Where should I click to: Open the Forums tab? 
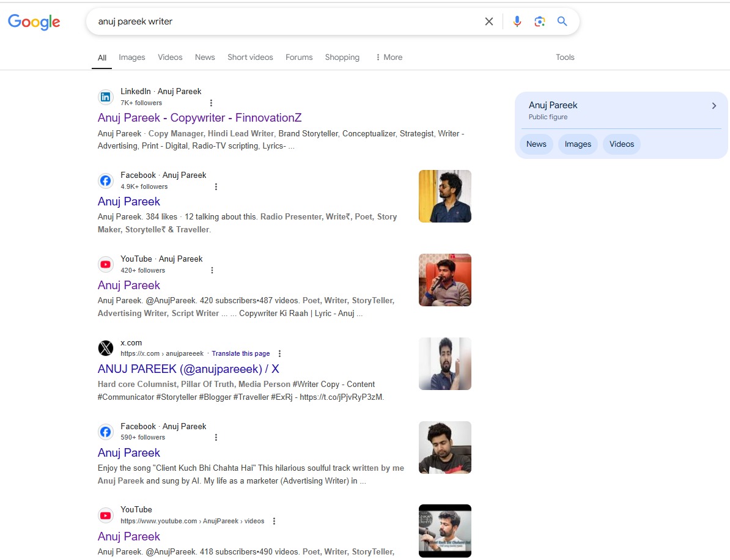coord(299,57)
